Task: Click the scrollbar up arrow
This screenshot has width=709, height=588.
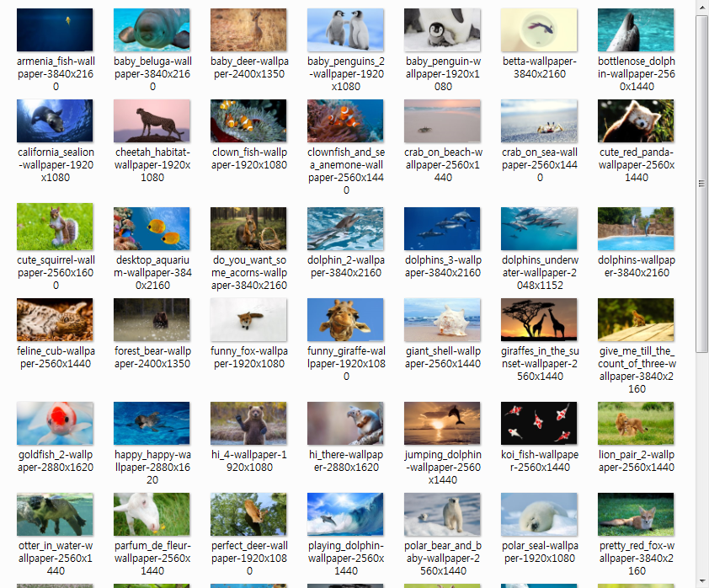Action: [701, 8]
